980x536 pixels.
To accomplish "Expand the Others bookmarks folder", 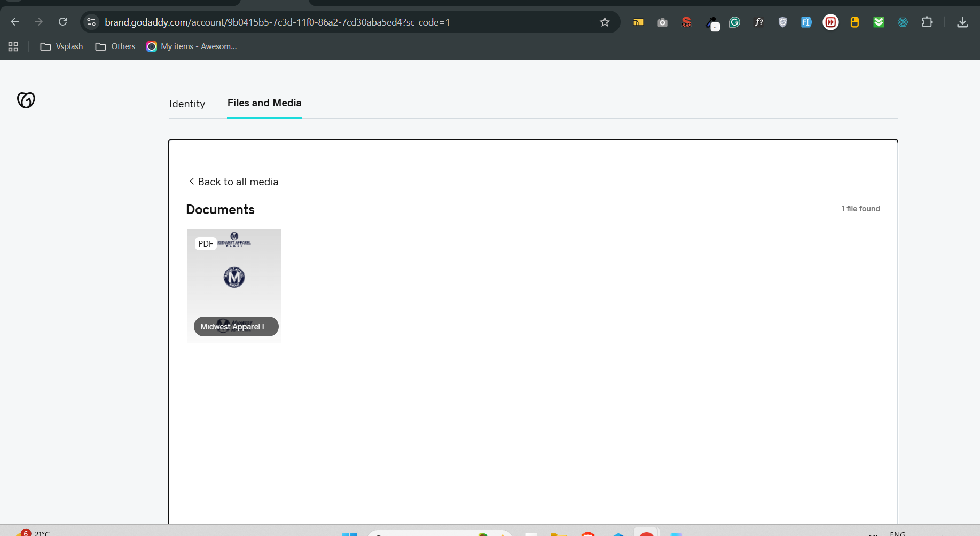I will 115,46.
